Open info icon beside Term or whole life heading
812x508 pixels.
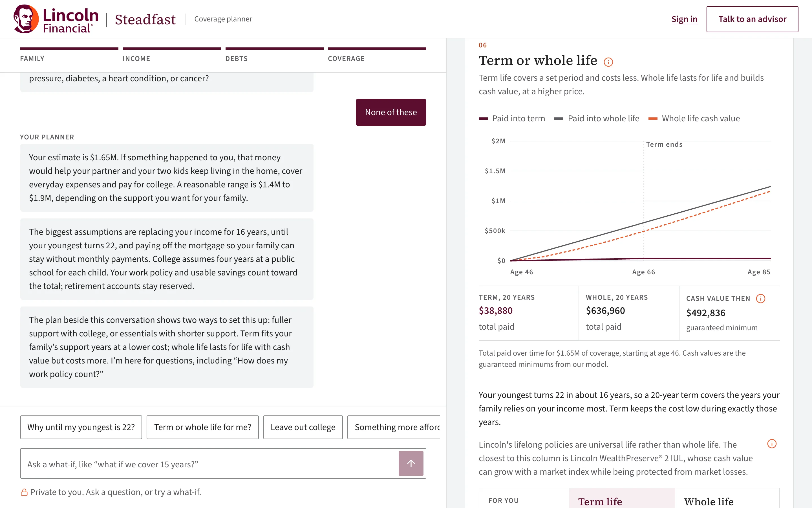tap(608, 62)
